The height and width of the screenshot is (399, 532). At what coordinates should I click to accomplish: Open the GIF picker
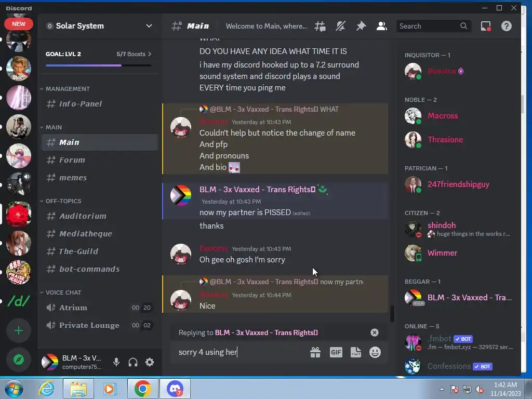(336, 352)
